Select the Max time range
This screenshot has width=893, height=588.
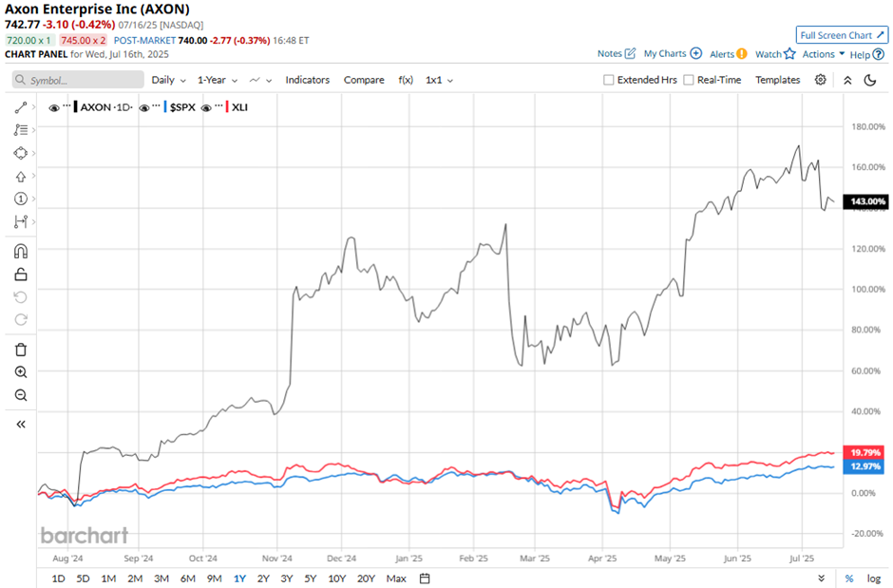(x=396, y=579)
